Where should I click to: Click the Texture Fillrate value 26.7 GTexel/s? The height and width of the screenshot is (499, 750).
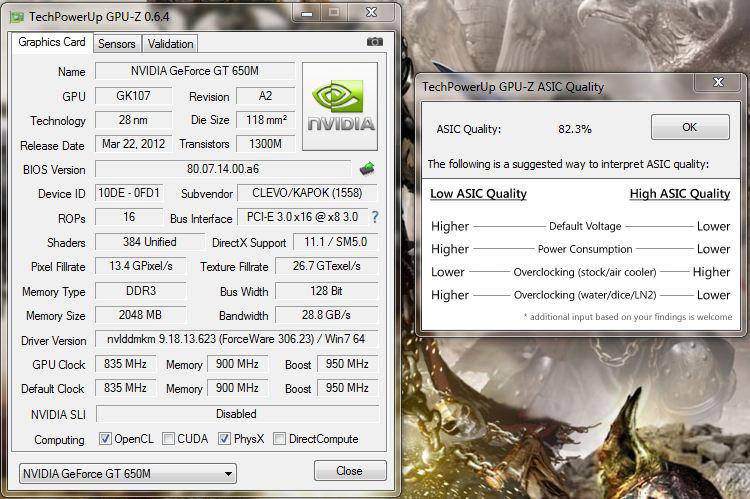click(327, 266)
